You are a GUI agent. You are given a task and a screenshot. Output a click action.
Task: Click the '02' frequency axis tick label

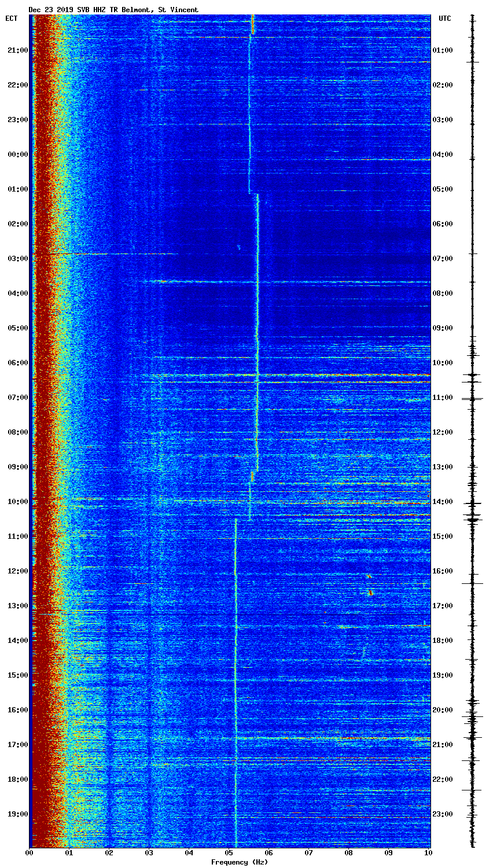(x=109, y=853)
